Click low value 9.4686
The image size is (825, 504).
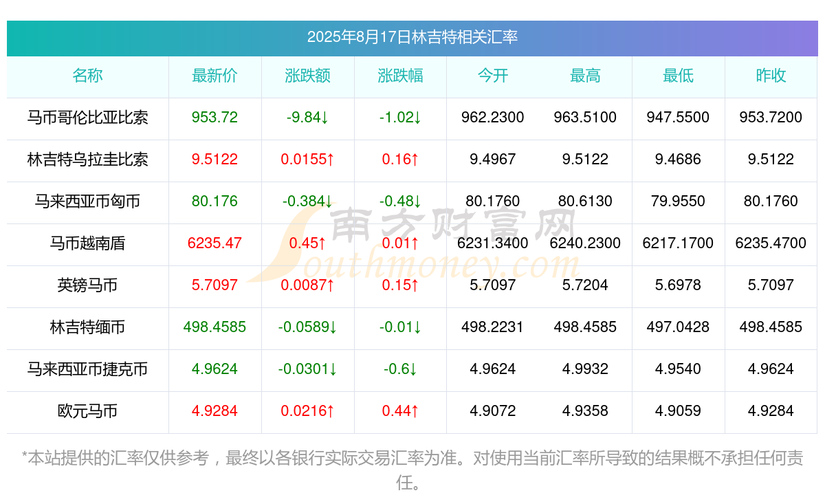pos(678,160)
